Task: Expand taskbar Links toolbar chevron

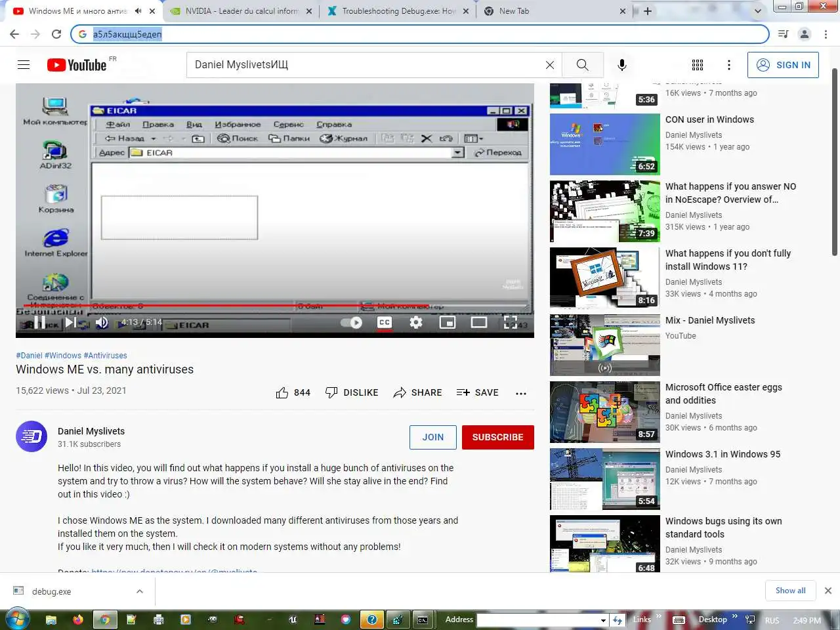Action: 658,616
